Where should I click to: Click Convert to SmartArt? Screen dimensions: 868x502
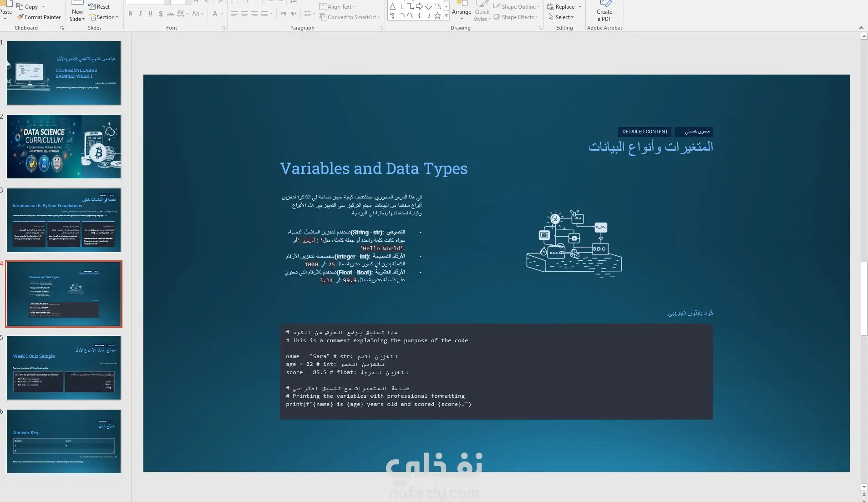coord(349,17)
